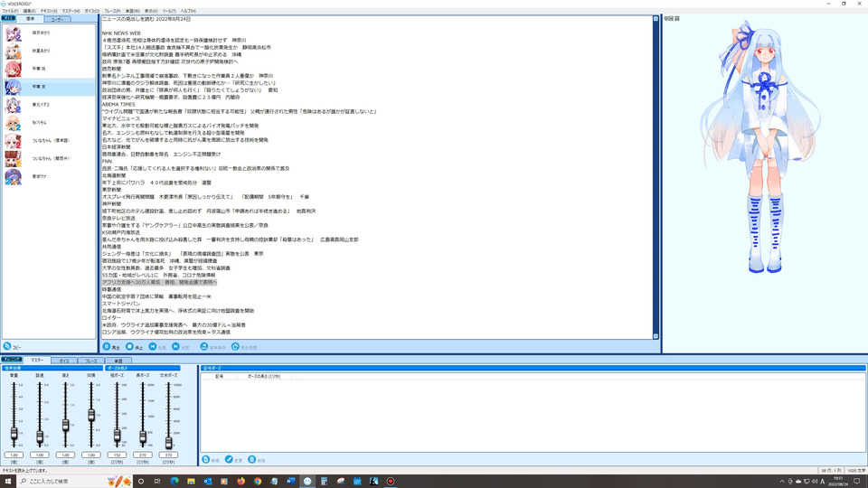This screenshot has height=488, width=868.
Task: Click the 再生時間 playback time icon
Action: click(x=235, y=347)
